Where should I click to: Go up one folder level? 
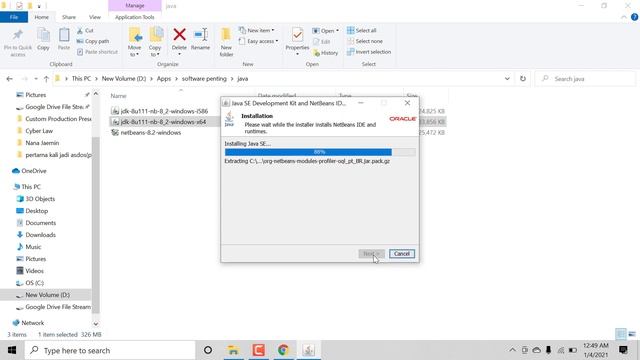(x=46, y=79)
